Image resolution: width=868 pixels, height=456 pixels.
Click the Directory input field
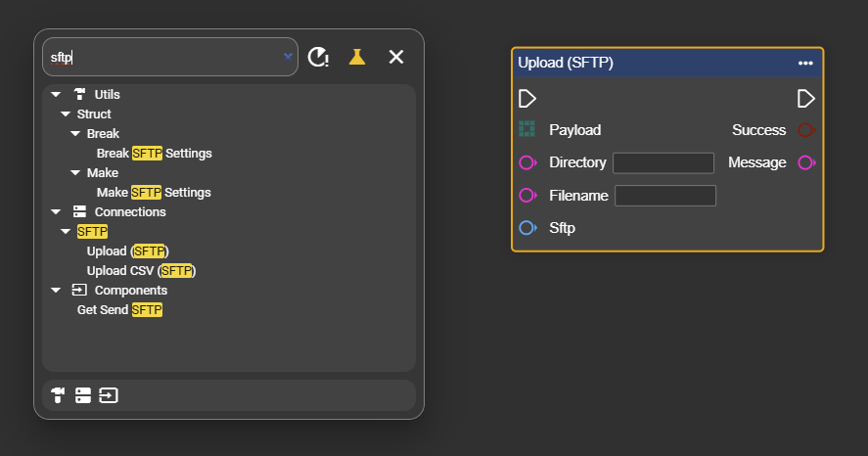click(x=662, y=162)
